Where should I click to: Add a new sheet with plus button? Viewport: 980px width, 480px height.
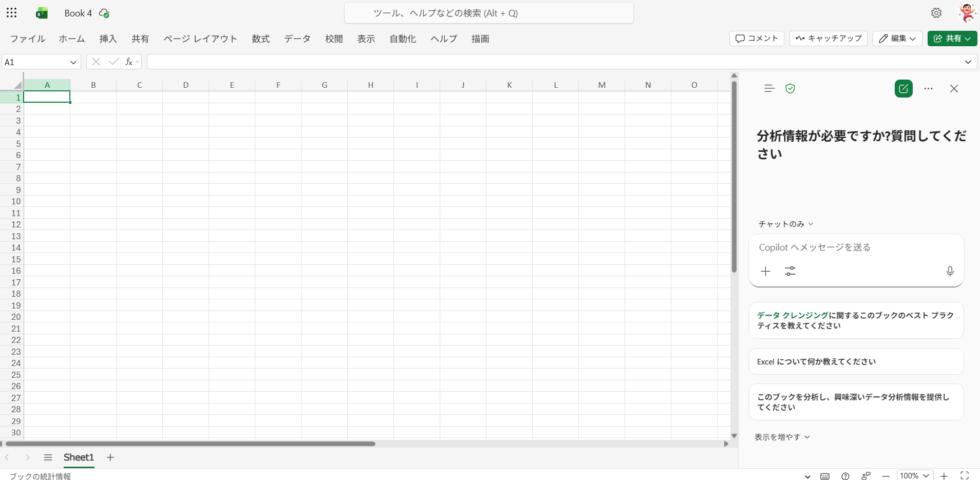(x=110, y=457)
